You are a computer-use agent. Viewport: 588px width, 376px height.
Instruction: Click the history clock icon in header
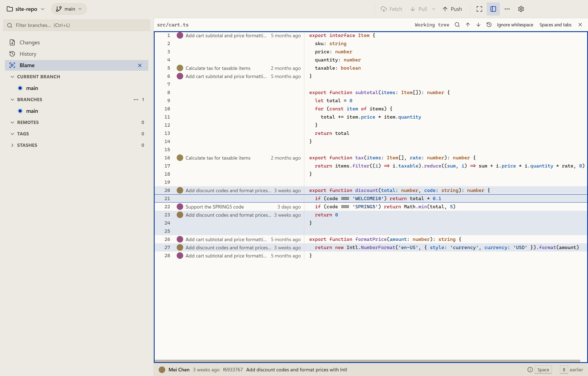(x=489, y=25)
